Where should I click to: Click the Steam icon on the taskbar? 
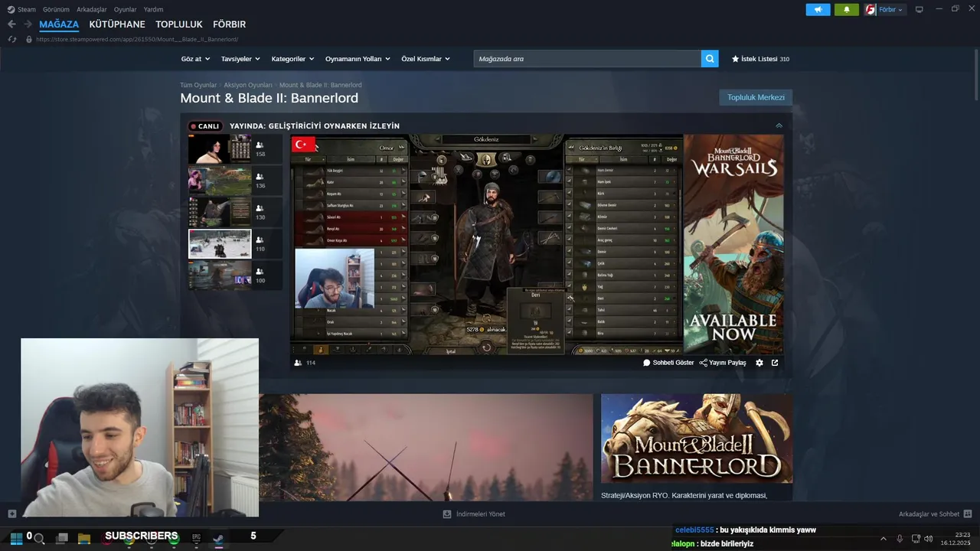(x=218, y=539)
